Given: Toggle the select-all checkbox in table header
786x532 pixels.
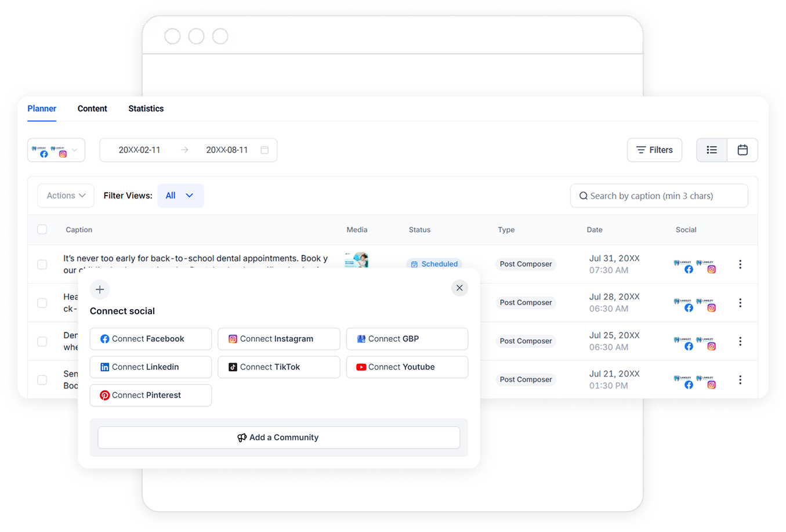Looking at the screenshot, I should pos(42,230).
